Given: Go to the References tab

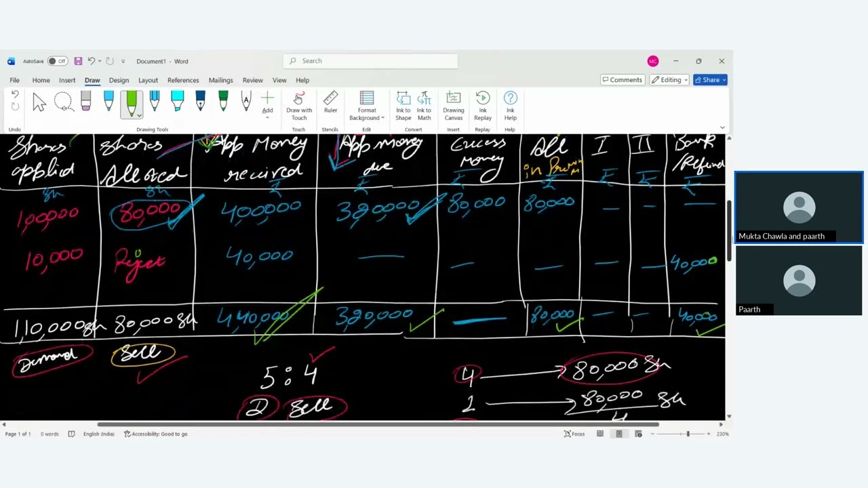Looking at the screenshot, I should point(183,80).
